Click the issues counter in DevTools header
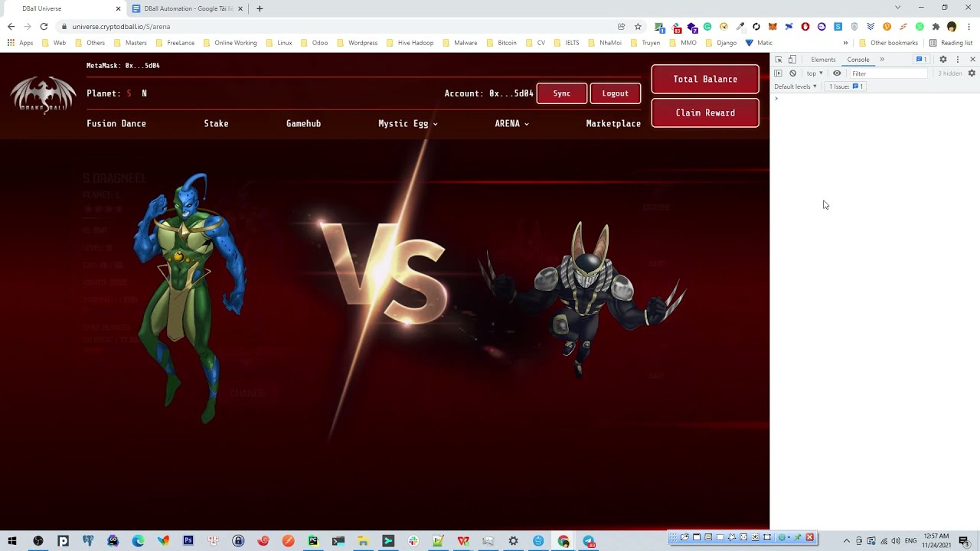 [x=922, y=60]
